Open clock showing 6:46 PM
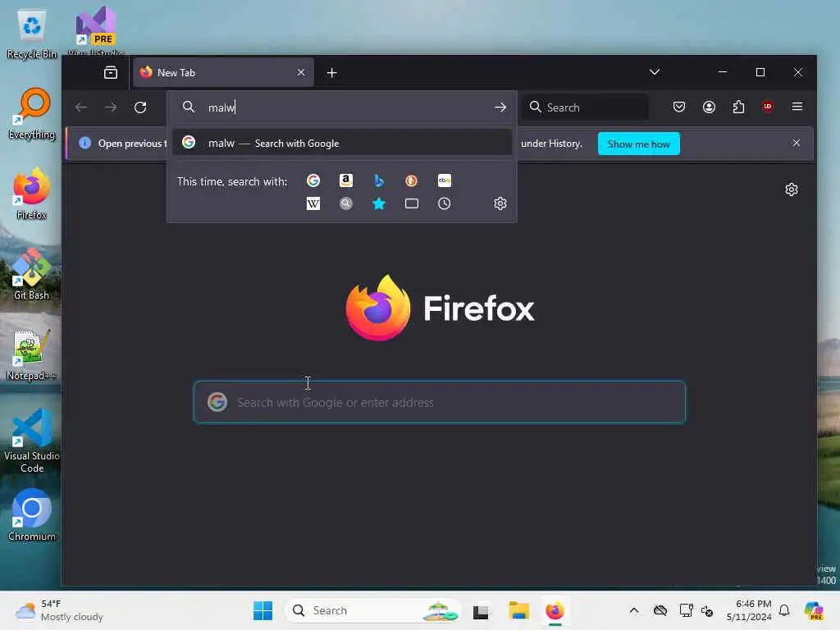This screenshot has height=630, width=840. 749,610
